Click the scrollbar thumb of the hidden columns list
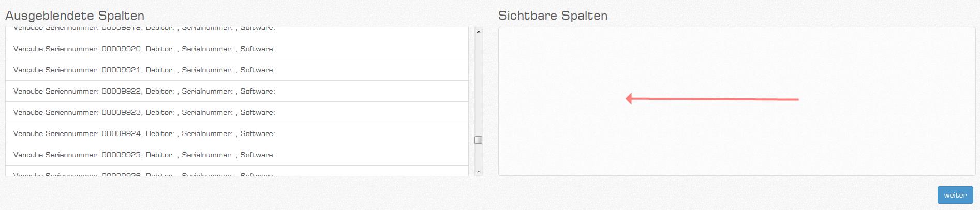The height and width of the screenshot is (210, 980). point(479,140)
